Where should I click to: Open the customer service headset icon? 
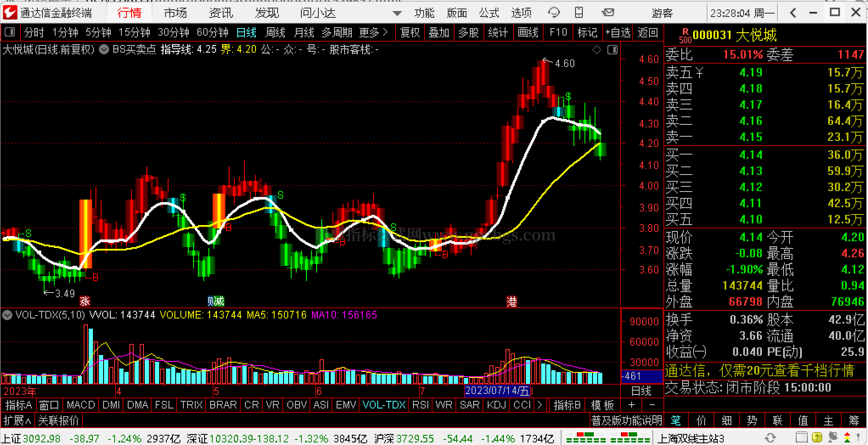(553, 13)
